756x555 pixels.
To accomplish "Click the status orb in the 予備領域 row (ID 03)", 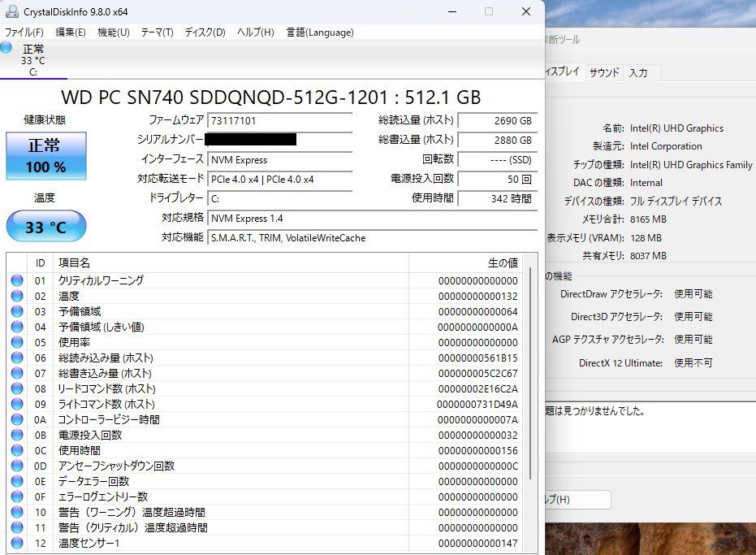I will 17,311.
